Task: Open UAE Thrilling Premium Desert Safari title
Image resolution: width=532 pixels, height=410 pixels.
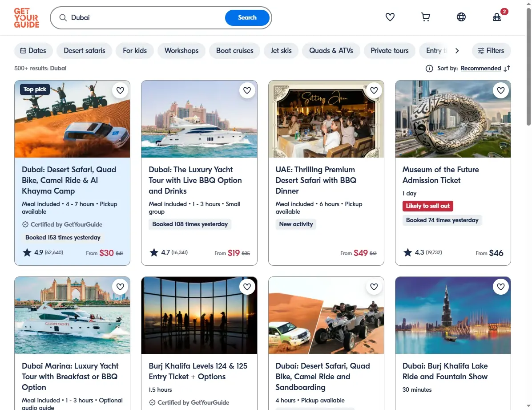Action: click(316, 180)
